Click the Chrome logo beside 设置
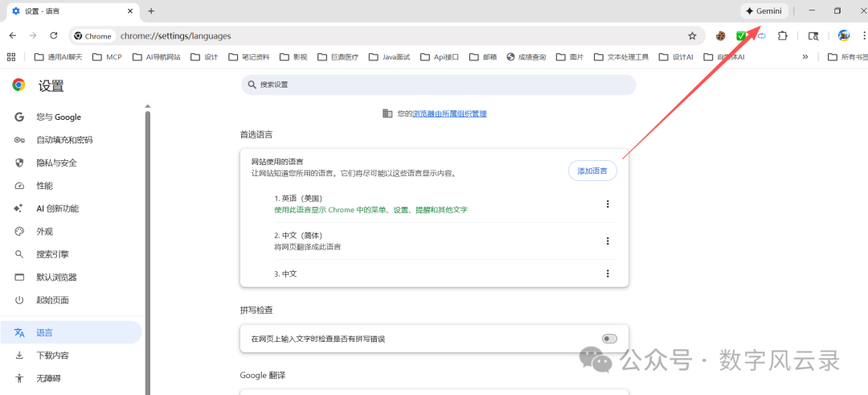This screenshot has width=868, height=395. point(18,84)
